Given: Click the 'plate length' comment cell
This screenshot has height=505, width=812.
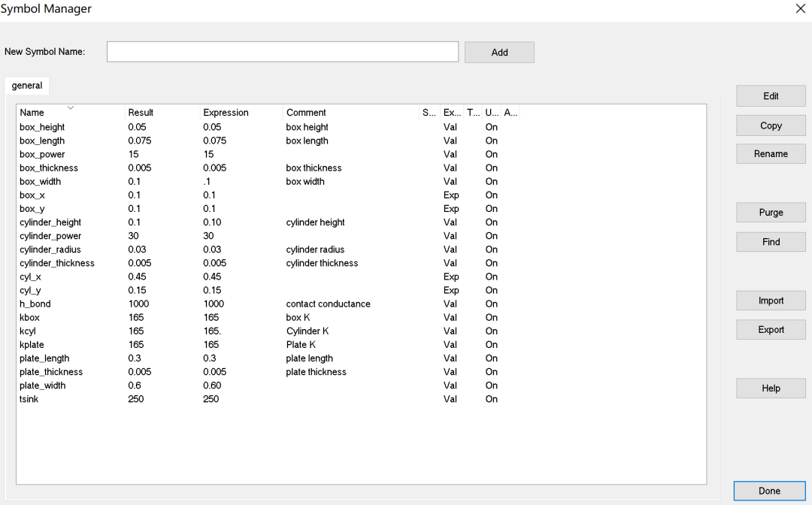Looking at the screenshot, I should [x=309, y=358].
